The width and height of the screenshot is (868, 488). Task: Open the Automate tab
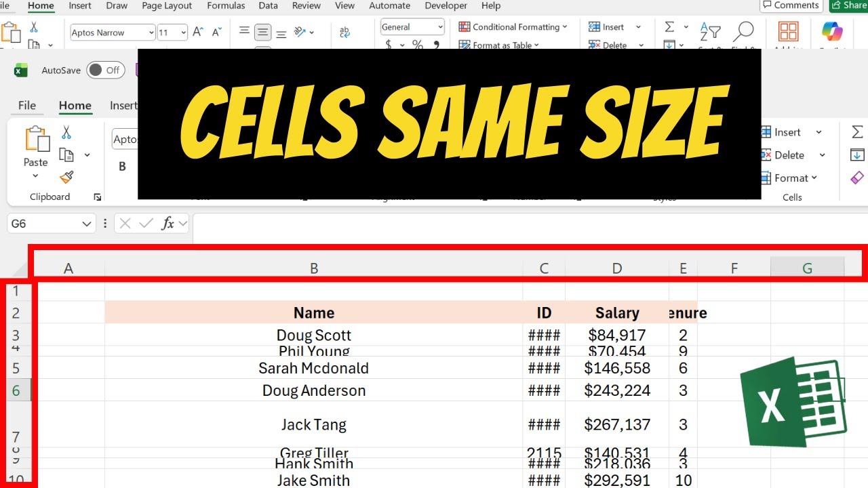point(389,5)
